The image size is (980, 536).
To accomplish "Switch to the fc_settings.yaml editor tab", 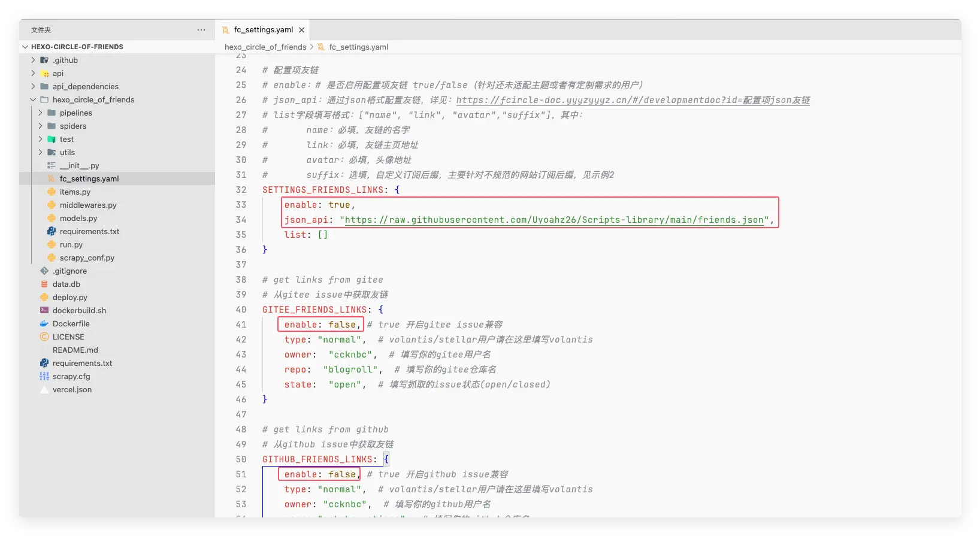I will (x=263, y=30).
